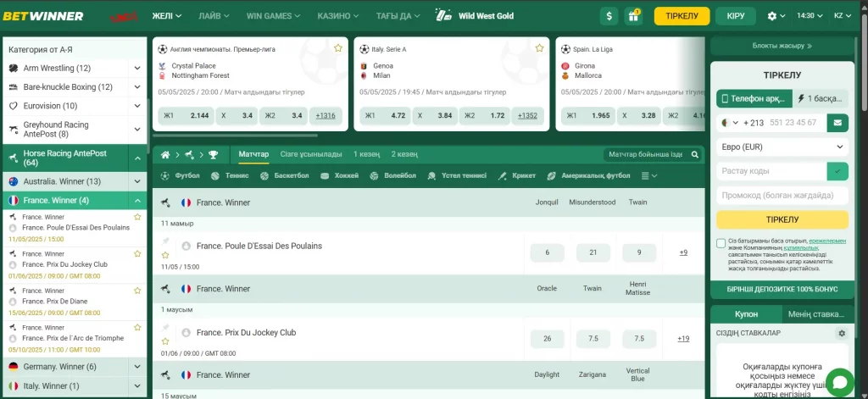Click the trophy icon in breadcrumb

coord(213,154)
